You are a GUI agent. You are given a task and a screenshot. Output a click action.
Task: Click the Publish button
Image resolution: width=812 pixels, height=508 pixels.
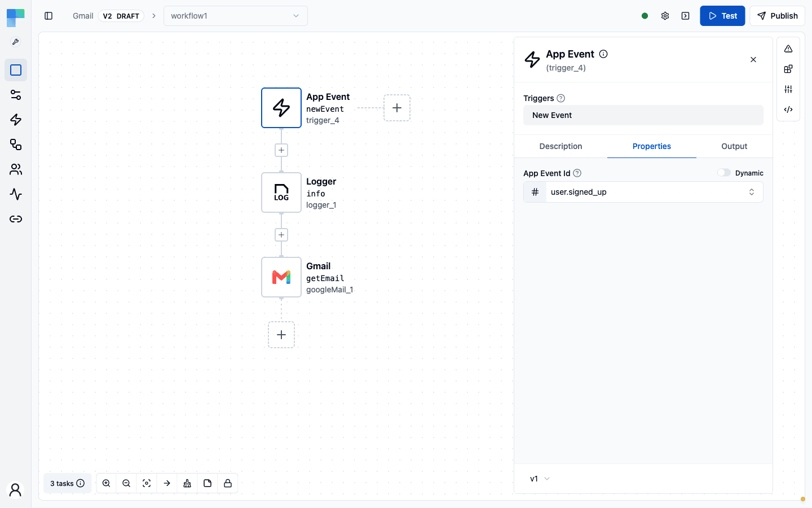point(777,16)
